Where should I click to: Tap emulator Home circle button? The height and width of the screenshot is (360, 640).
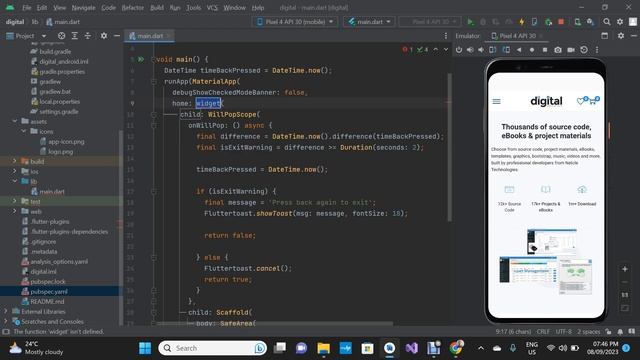click(x=531, y=49)
